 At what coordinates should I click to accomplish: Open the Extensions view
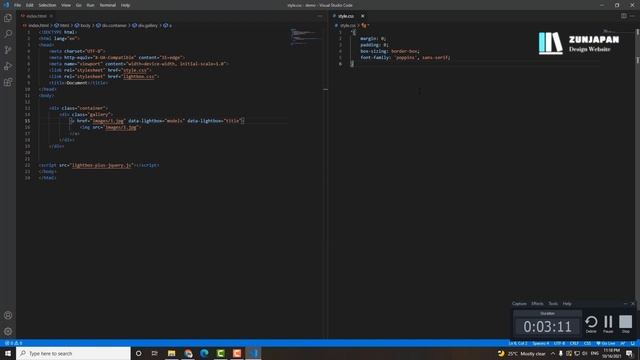(8, 82)
